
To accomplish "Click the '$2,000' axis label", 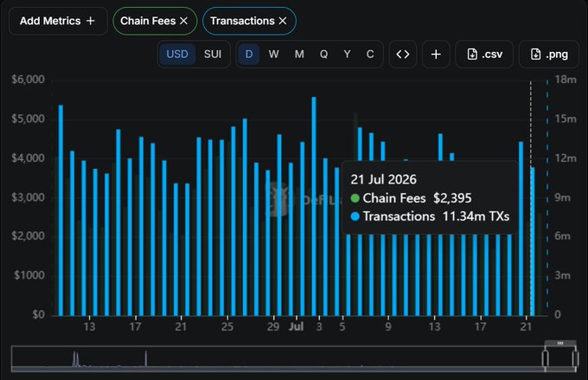I will pyautogui.click(x=29, y=235).
